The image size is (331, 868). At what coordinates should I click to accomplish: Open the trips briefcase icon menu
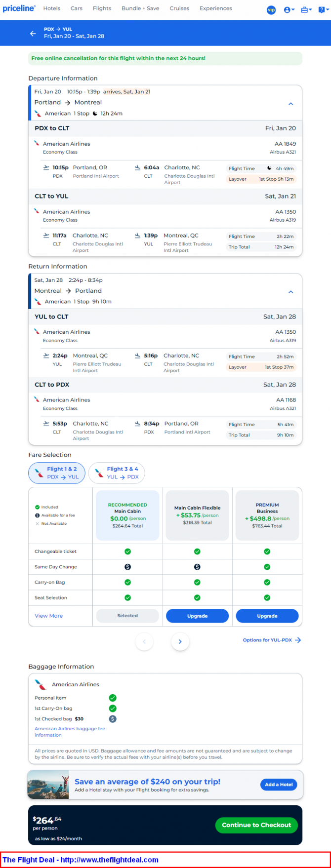point(306,10)
